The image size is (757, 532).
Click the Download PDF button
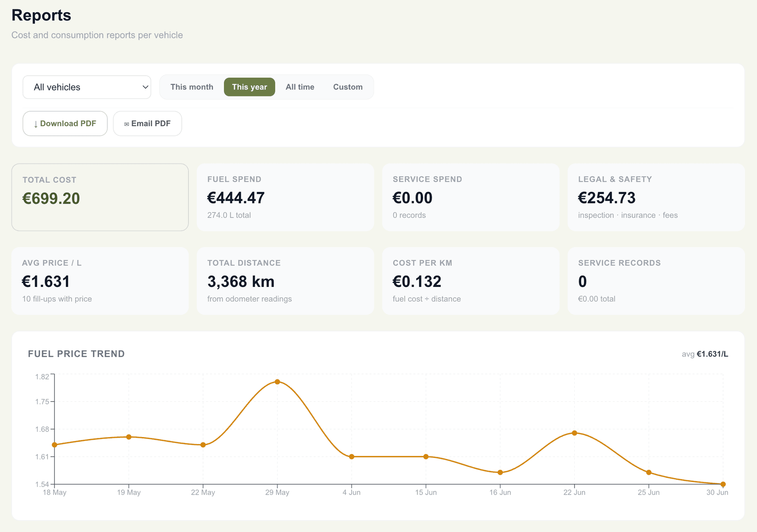coord(65,124)
